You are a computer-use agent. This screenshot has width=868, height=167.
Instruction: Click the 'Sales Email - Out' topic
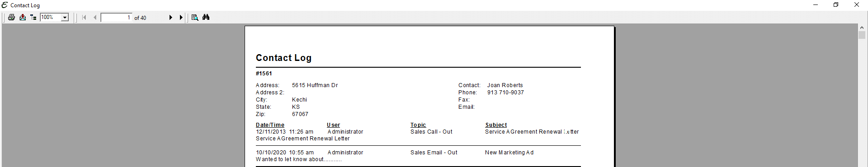click(x=434, y=153)
